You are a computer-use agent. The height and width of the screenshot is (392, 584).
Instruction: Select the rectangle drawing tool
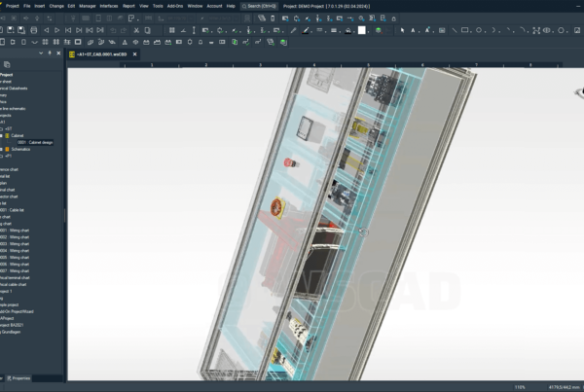pos(465,30)
